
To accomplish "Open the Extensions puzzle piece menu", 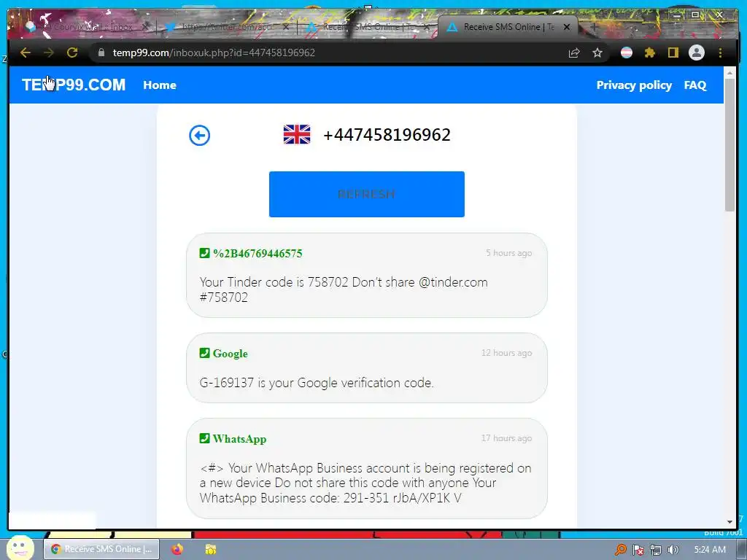I will [x=650, y=52].
